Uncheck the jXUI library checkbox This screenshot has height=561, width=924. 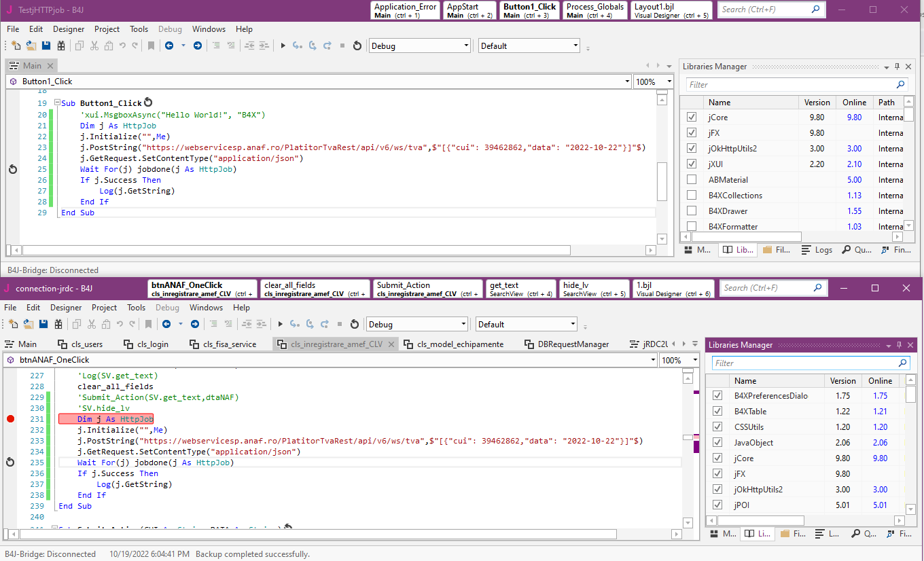pos(692,164)
